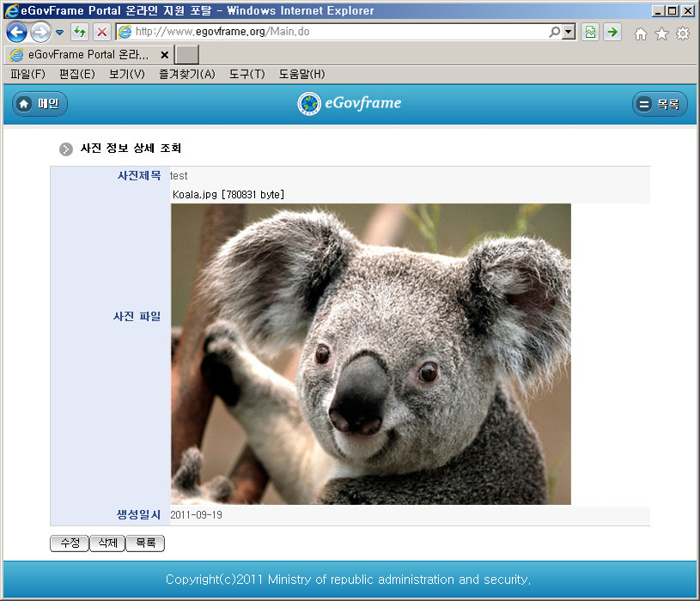Click the green Go arrow icon
This screenshot has width=700, height=601.
(x=612, y=33)
